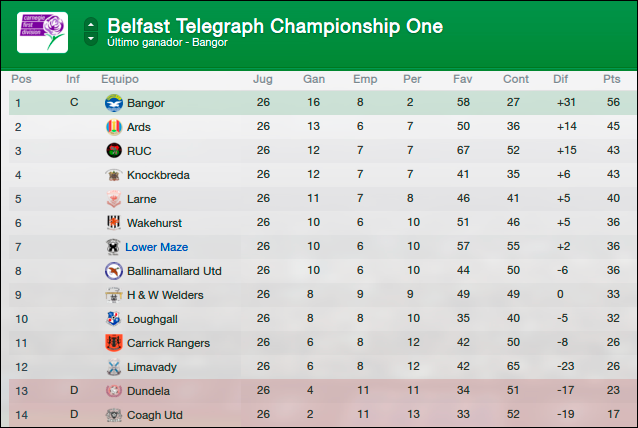Click the Carrick Rangers club badge
638x428 pixels.
[x=114, y=343]
